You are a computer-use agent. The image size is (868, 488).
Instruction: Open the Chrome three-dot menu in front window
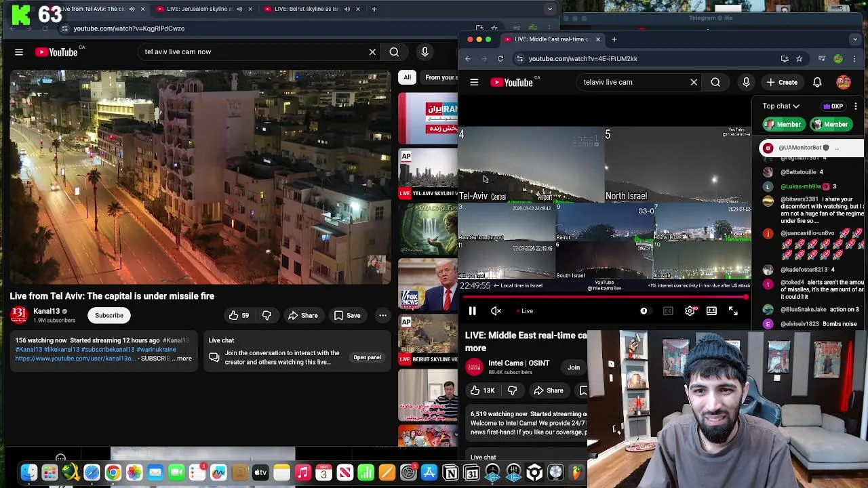point(854,58)
